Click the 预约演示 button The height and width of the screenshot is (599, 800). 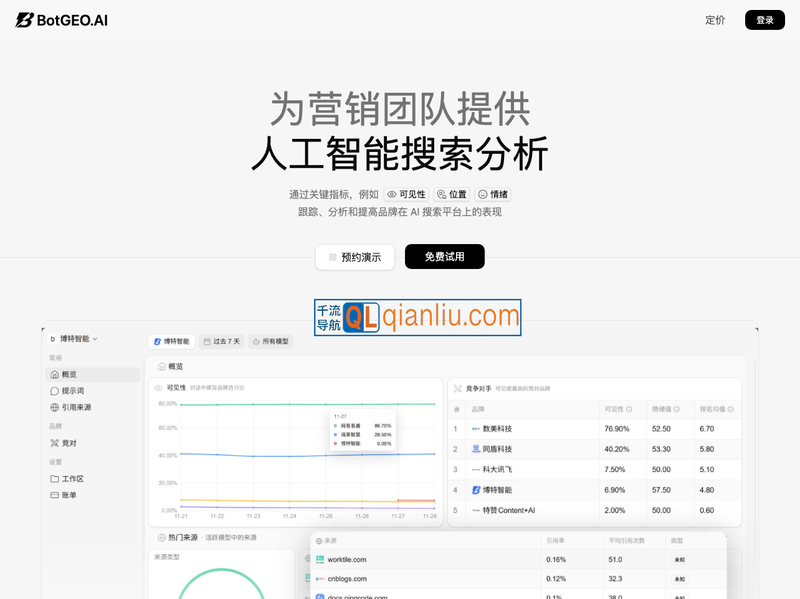[355, 257]
